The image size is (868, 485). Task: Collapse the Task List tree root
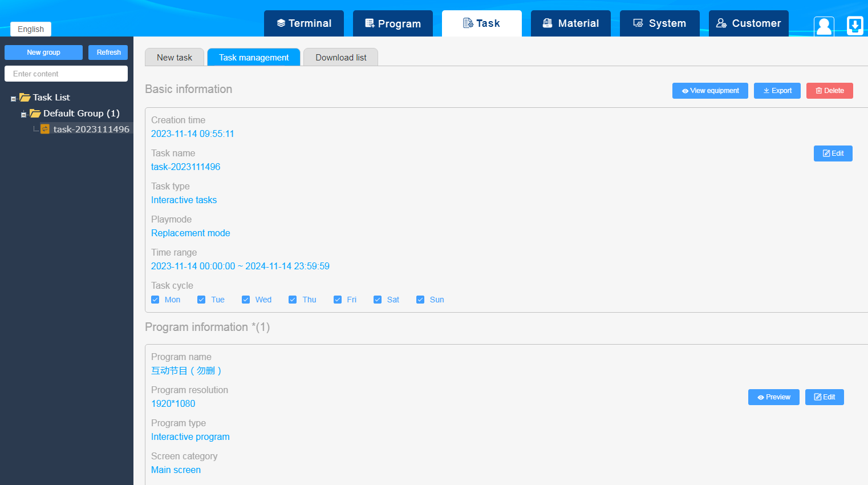tap(14, 99)
